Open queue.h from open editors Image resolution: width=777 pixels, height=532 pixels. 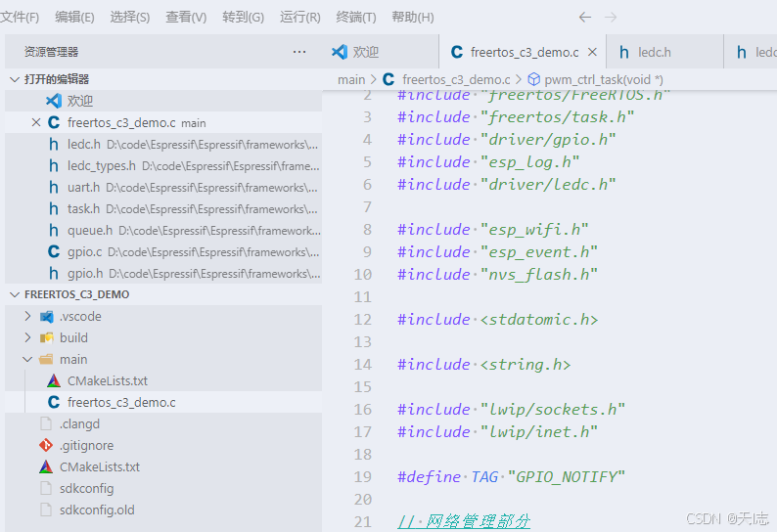tap(163, 231)
